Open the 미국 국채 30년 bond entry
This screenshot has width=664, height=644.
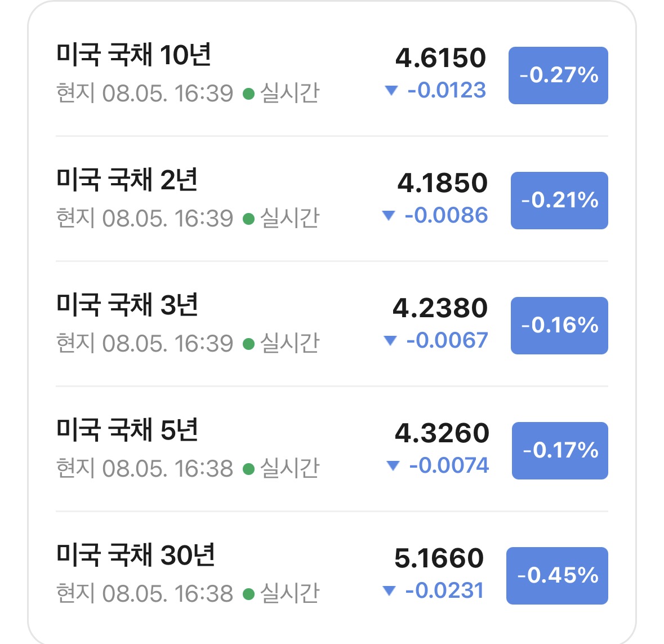tap(332, 574)
